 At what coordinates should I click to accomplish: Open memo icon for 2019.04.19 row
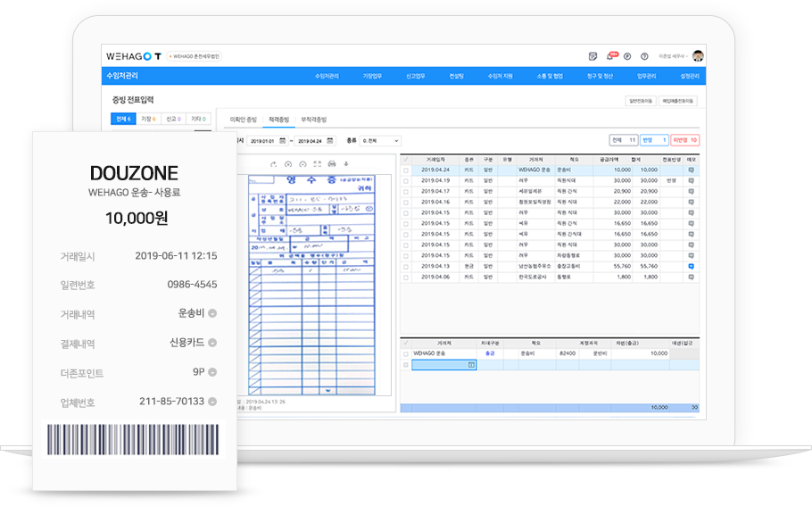(691, 181)
